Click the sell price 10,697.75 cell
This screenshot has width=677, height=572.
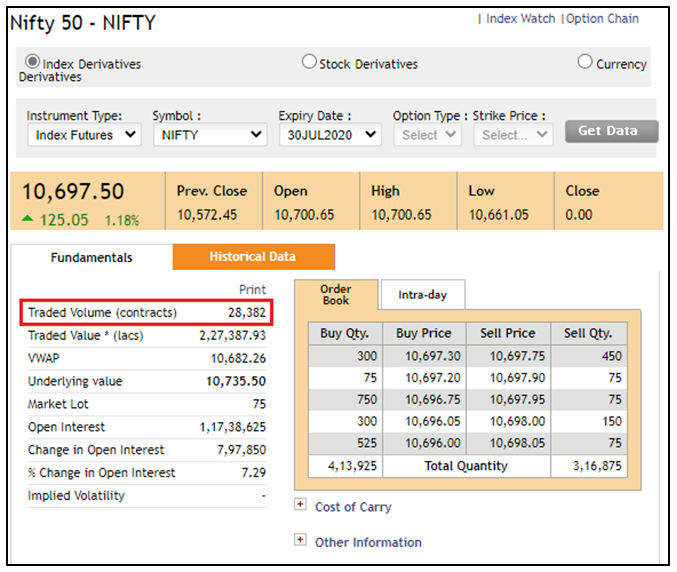click(x=508, y=356)
